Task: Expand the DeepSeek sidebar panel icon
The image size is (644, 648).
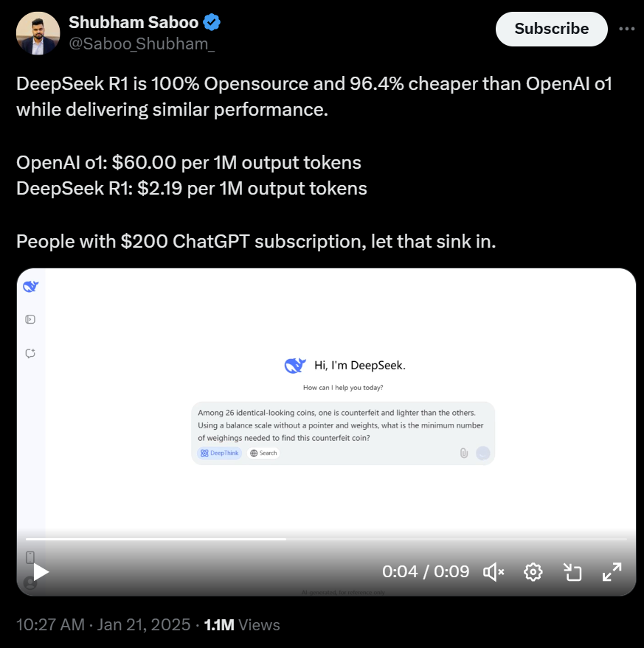Action: 30,319
